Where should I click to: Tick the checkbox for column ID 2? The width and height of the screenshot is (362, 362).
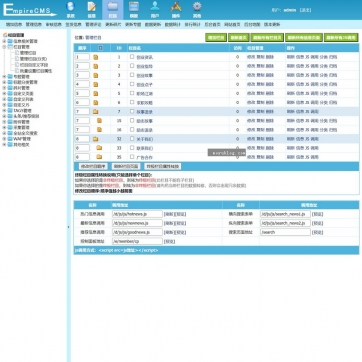tap(132, 66)
